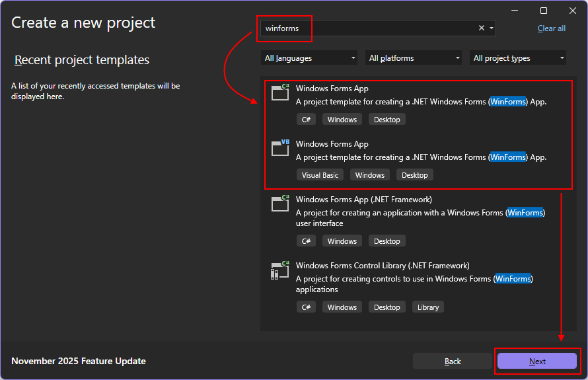This screenshot has width=588, height=380.
Task: Click the Visual Basic Windows Forms App icon
Action: click(x=281, y=148)
